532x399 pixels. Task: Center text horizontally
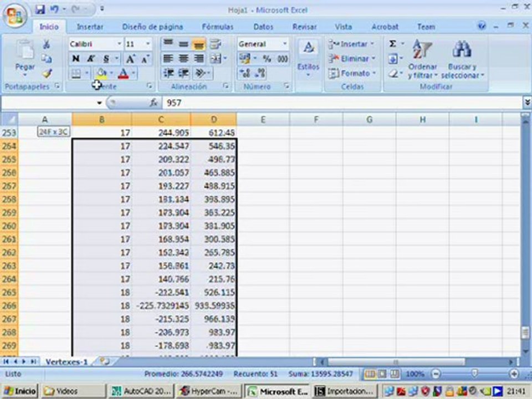(183, 59)
